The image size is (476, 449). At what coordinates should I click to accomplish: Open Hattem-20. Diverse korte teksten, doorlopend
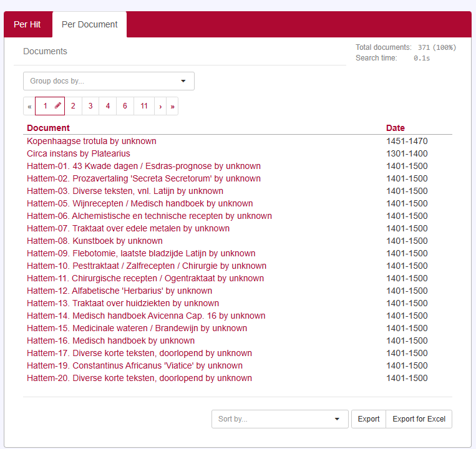point(139,378)
